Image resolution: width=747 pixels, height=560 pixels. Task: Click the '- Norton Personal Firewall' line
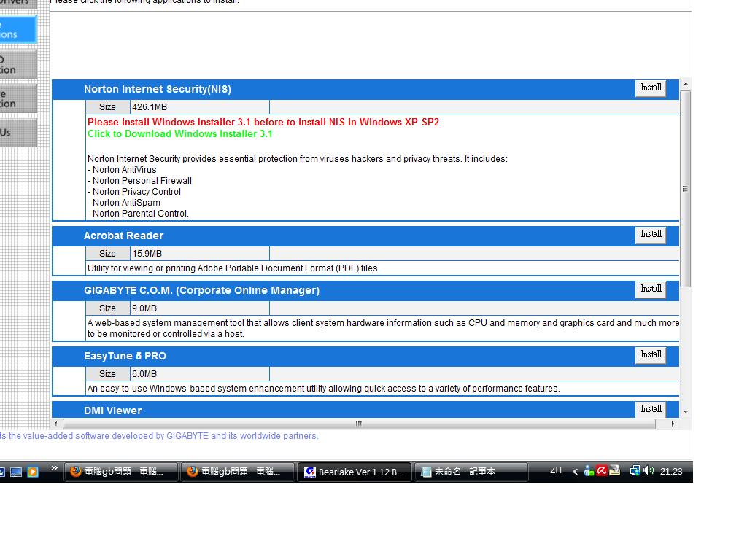(x=139, y=181)
